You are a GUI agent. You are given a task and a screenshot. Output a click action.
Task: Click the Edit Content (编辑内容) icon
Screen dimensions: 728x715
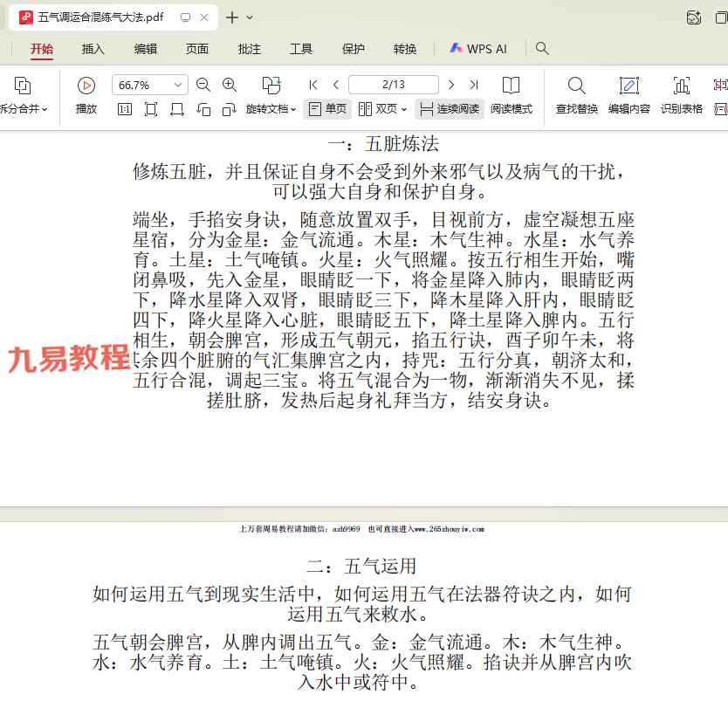pos(628,86)
